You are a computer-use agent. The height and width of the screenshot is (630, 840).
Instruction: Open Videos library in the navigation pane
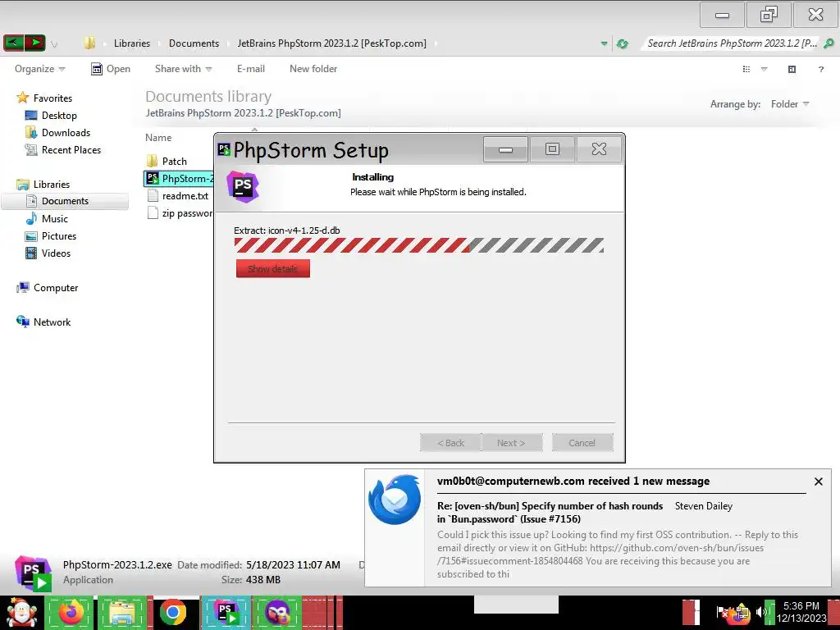tap(56, 253)
